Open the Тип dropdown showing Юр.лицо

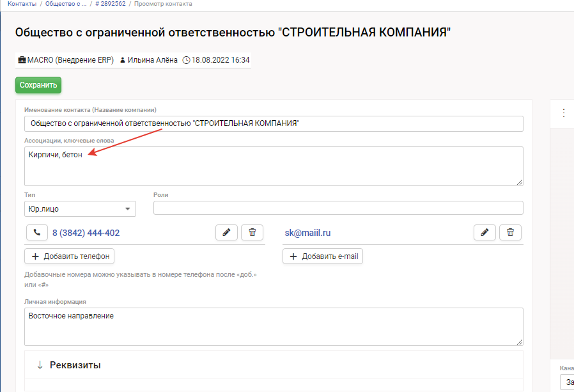click(x=79, y=208)
